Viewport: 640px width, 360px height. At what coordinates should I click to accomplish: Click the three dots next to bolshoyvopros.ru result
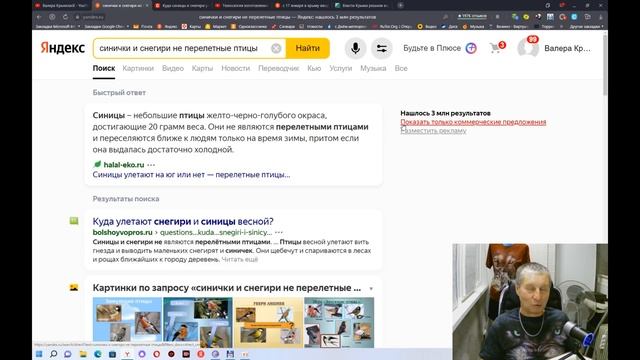click(279, 232)
